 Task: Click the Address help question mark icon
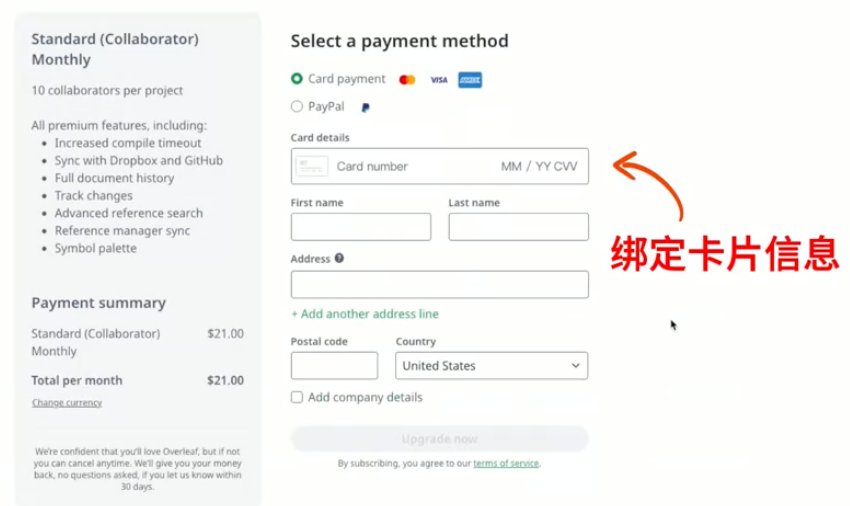[339, 258]
